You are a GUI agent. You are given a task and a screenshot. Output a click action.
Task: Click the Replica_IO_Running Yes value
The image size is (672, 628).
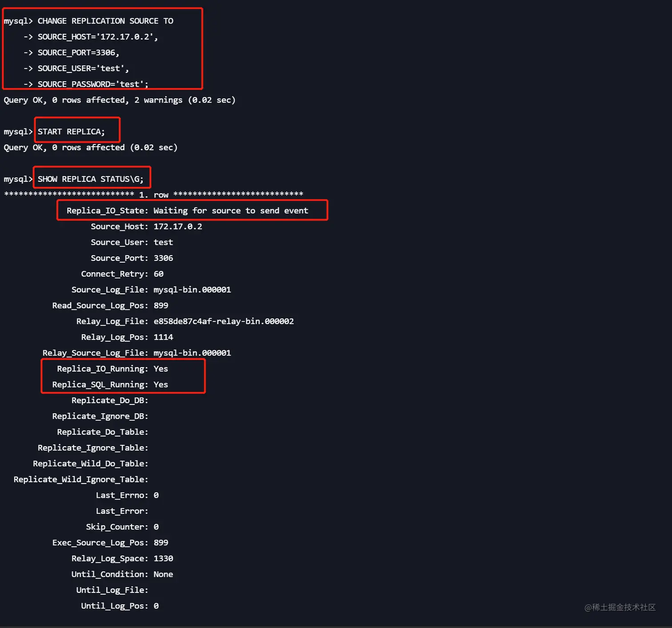coord(160,369)
